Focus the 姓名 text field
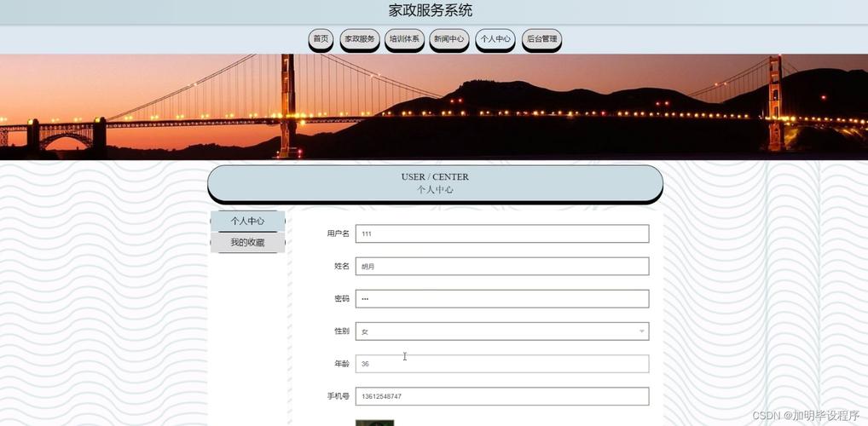 (501, 267)
